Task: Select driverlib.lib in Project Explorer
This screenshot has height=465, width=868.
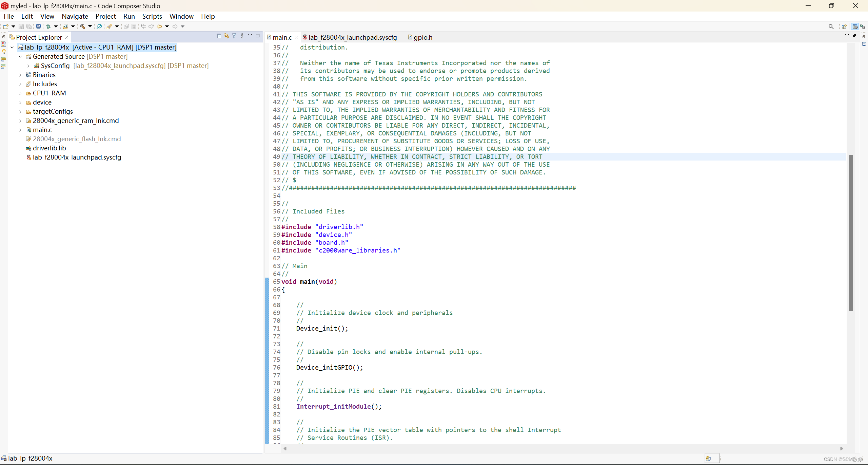Action: (x=49, y=148)
